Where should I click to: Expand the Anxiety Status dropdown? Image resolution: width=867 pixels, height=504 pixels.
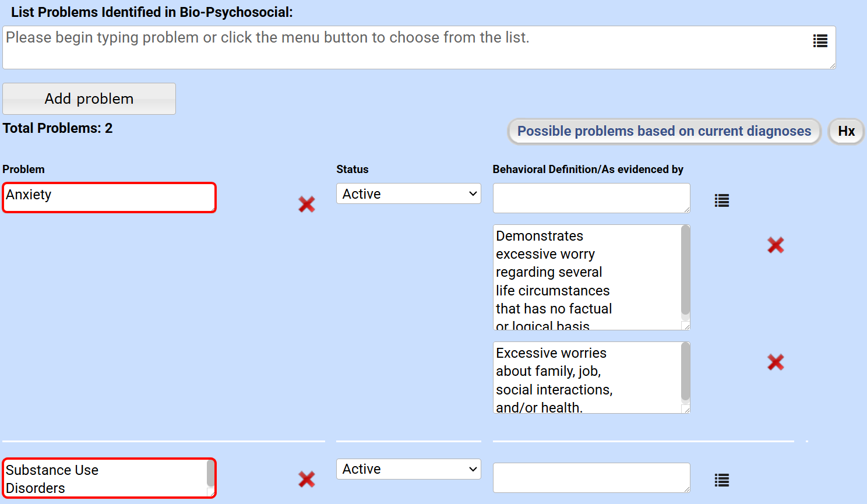click(408, 194)
